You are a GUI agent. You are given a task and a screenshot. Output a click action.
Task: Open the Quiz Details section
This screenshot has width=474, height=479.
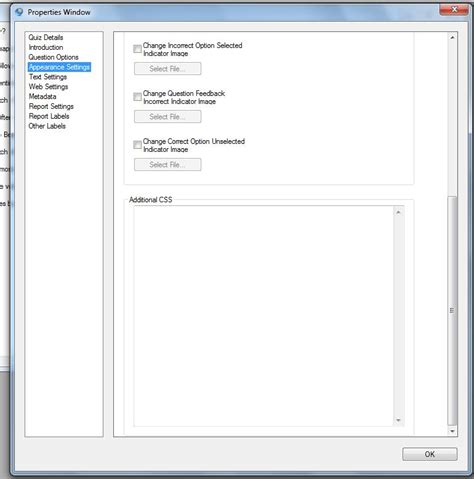(x=46, y=37)
